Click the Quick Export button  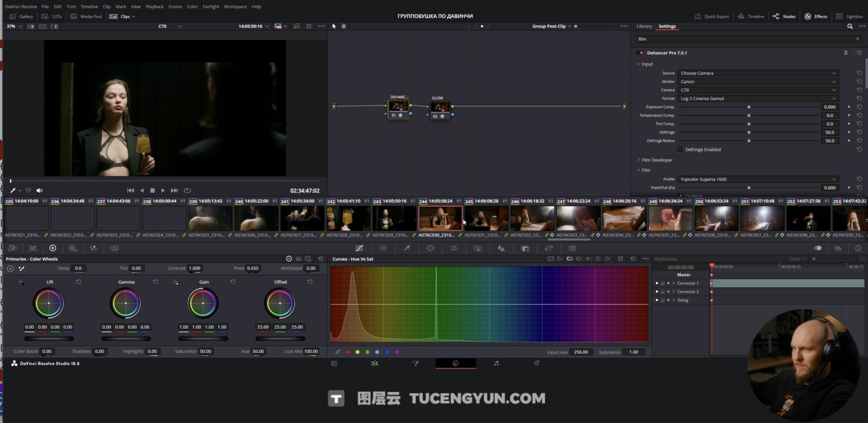(x=712, y=16)
